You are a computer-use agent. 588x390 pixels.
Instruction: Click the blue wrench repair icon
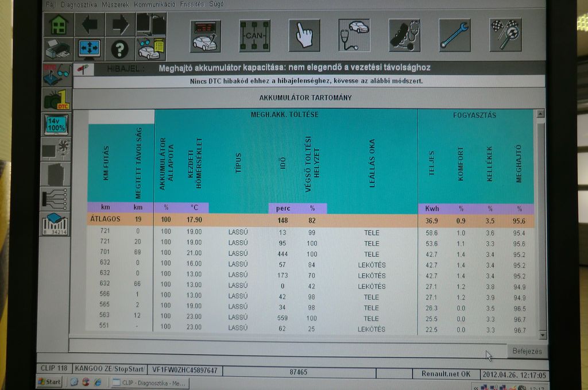(455, 36)
